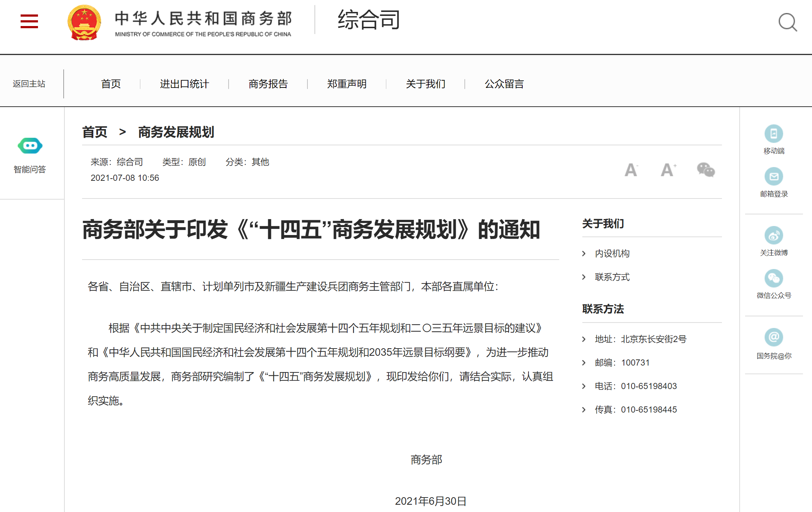Click 首页 in the breadcrumb
The image size is (812, 512).
click(x=95, y=132)
